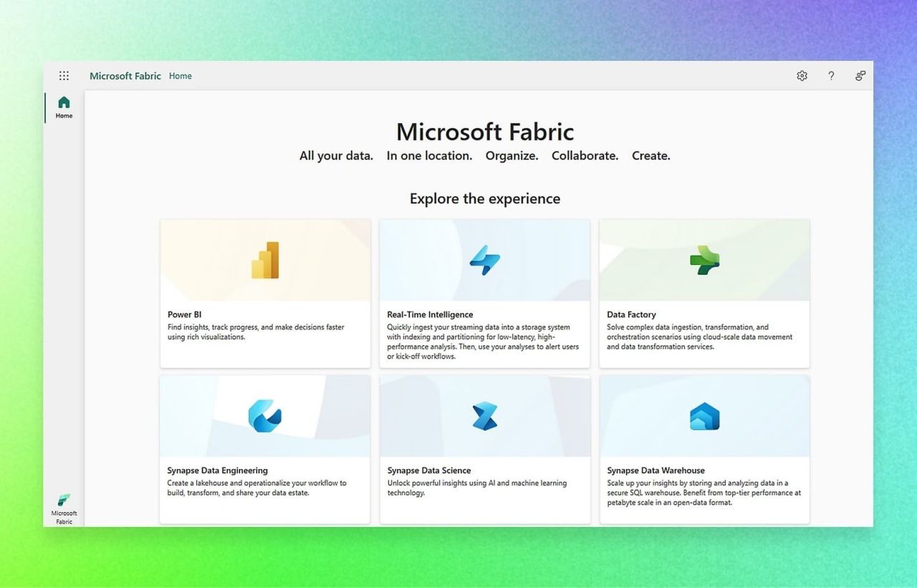Click the Synapse Data Engineering icon

coord(266,415)
